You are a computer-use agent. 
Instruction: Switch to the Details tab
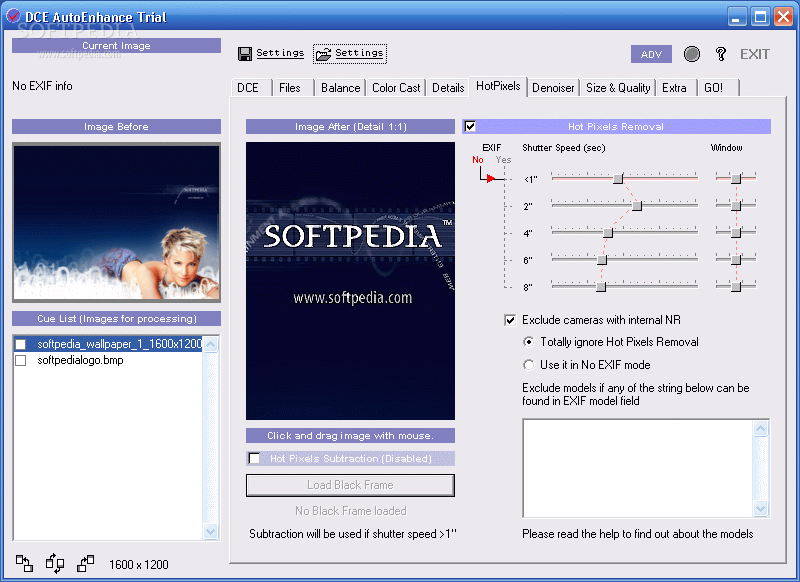tap(447, 88)
